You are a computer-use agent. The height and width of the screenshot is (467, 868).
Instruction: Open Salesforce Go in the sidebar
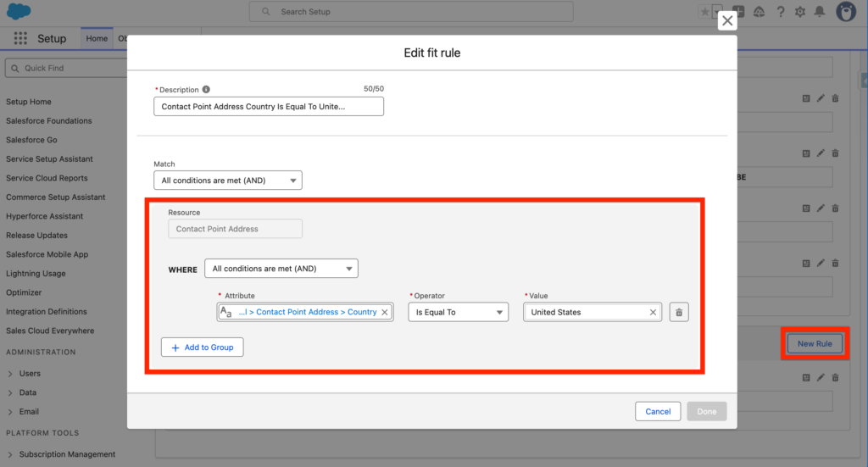pos(31,140)
